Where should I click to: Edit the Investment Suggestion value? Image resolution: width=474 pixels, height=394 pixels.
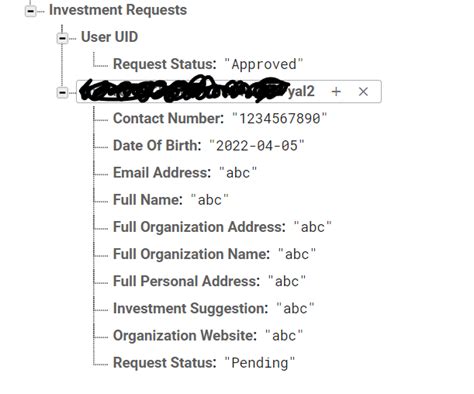[295, 309]
